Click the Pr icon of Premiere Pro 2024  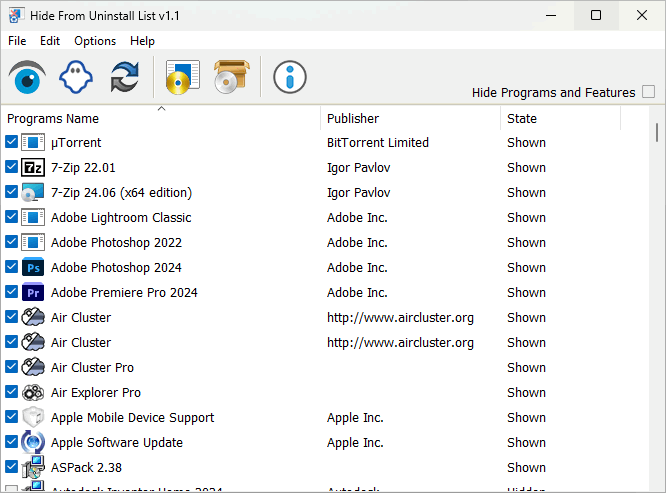coord(33,293)
